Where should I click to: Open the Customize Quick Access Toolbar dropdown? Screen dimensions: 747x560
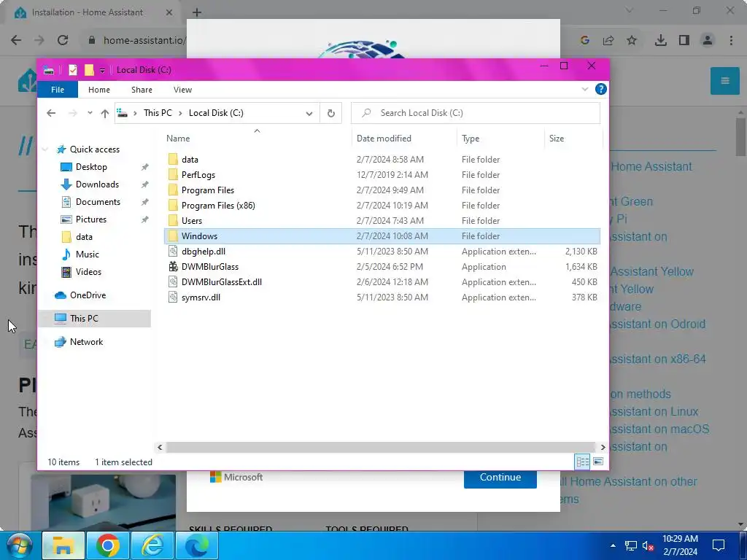[102, 71]
